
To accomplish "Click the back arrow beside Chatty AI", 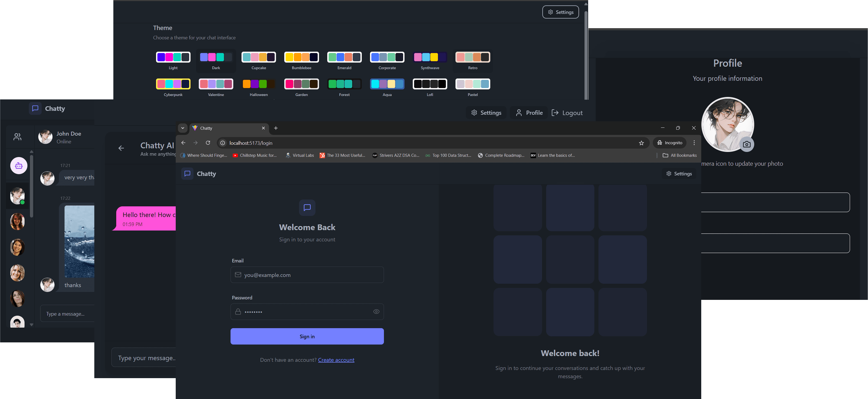I will click(x=121, y=148).
